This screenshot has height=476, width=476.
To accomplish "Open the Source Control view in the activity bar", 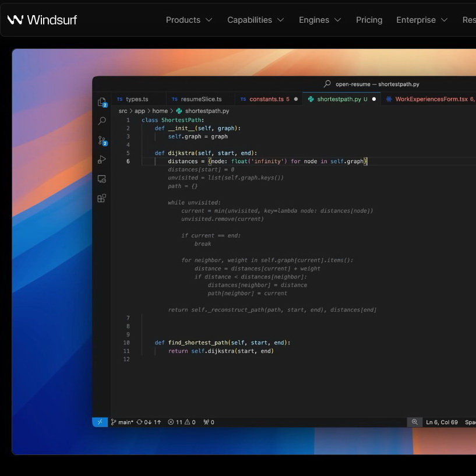I will coord(103,140).
